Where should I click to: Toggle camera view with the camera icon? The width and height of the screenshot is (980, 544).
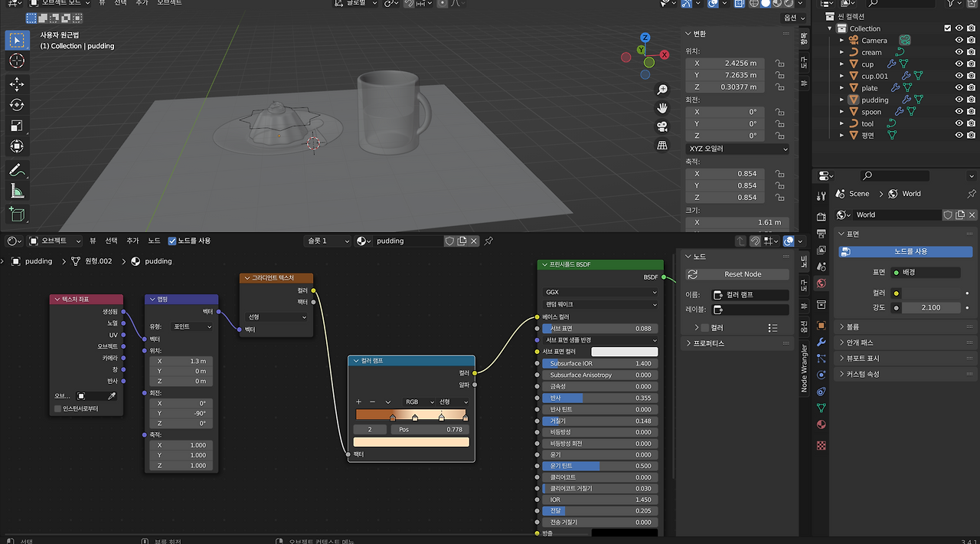662,126
